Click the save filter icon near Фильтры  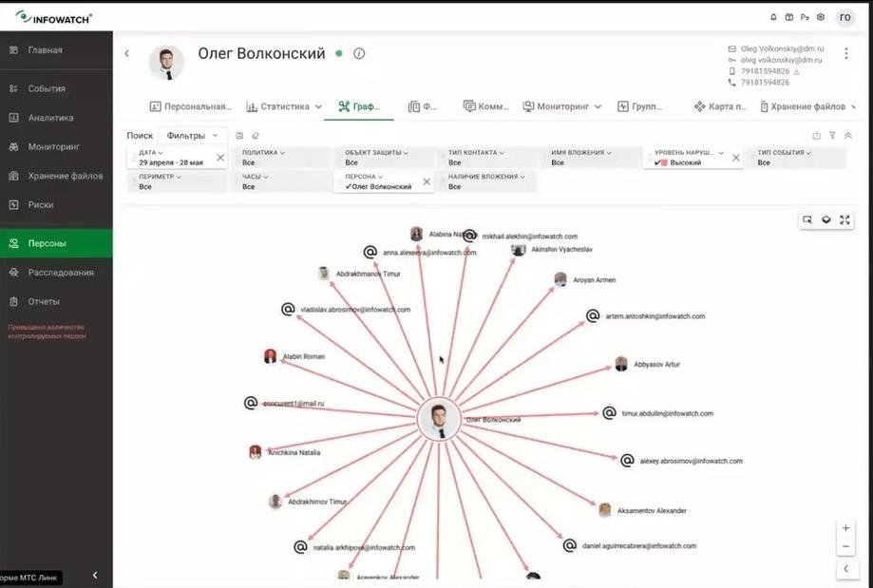[x=239, y=135]
